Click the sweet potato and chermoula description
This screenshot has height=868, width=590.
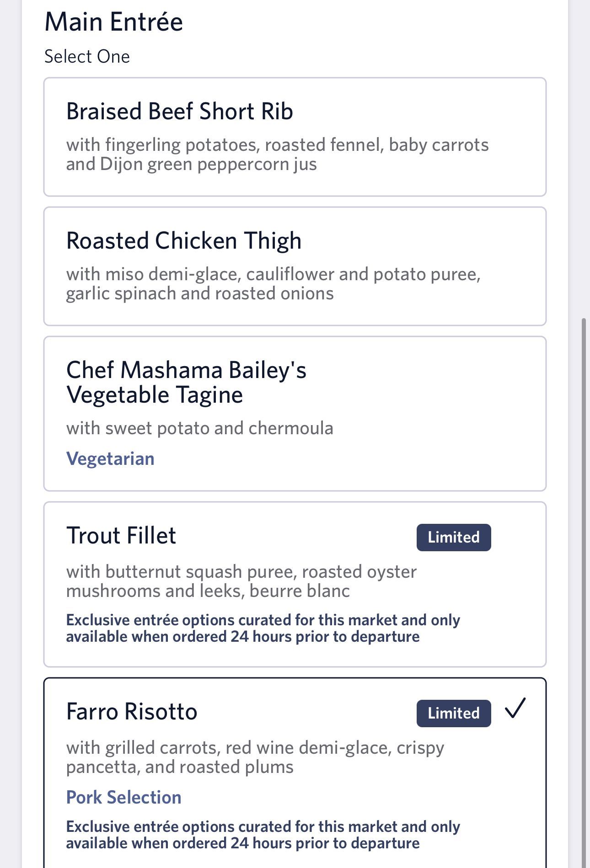click(x=199, y=429)
